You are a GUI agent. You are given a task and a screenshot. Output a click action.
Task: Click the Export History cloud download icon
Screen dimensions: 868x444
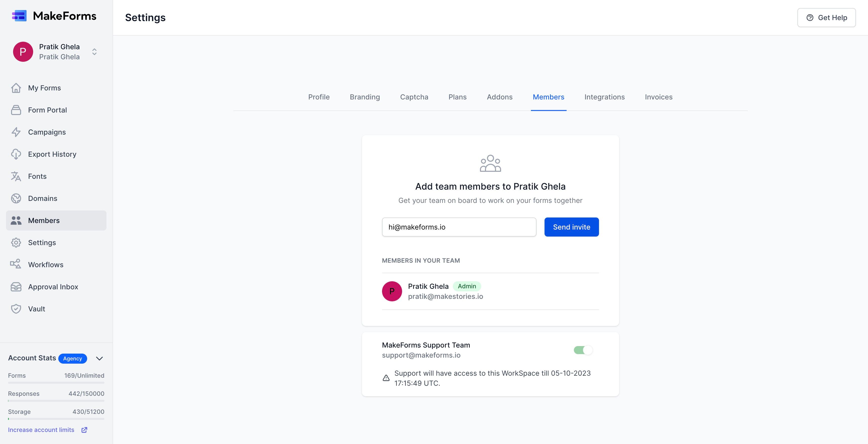(x=16, y=154)
